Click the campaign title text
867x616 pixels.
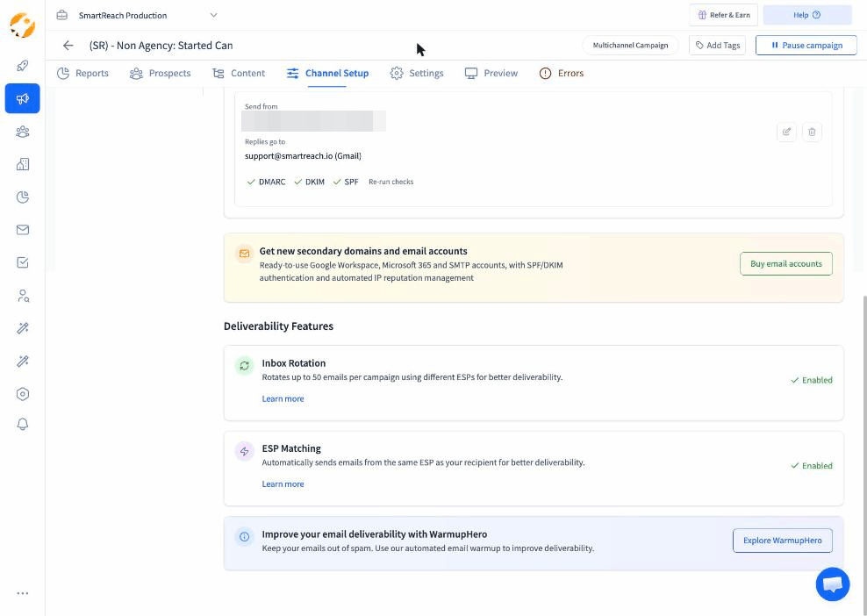tap(161, 46)
